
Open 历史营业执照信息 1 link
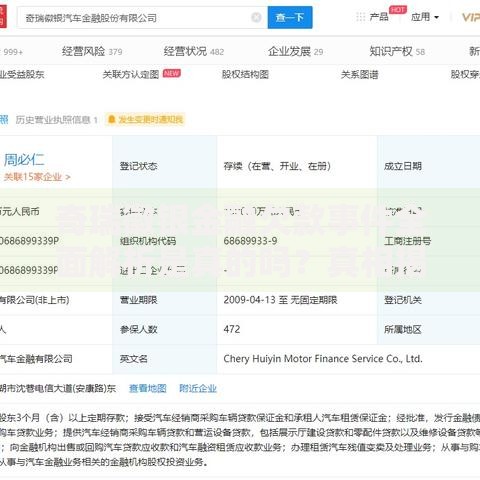[57, 120]
